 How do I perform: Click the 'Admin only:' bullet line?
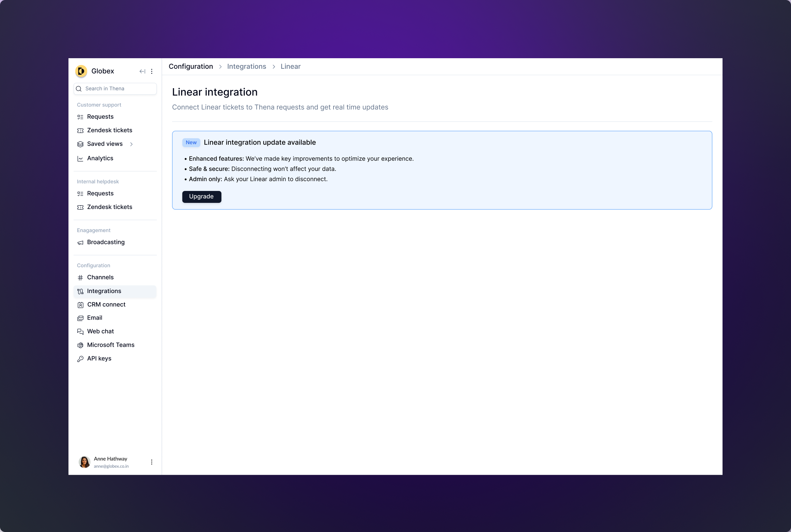256,179
